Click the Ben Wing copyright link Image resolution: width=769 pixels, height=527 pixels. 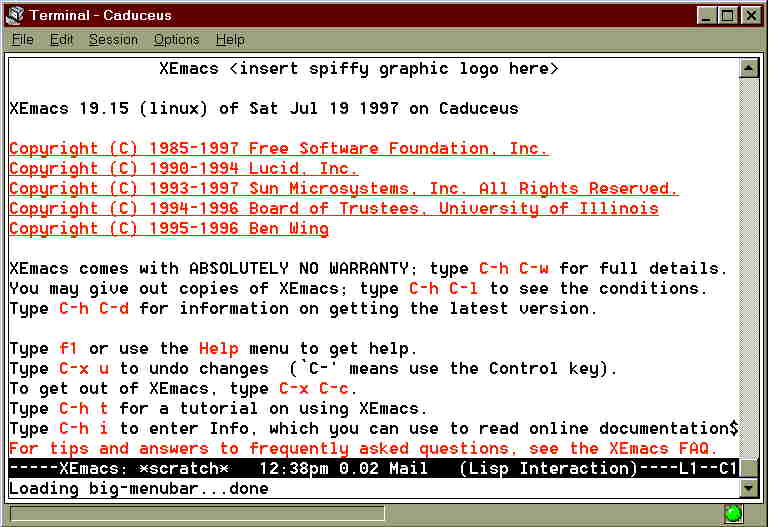[169, 229]
